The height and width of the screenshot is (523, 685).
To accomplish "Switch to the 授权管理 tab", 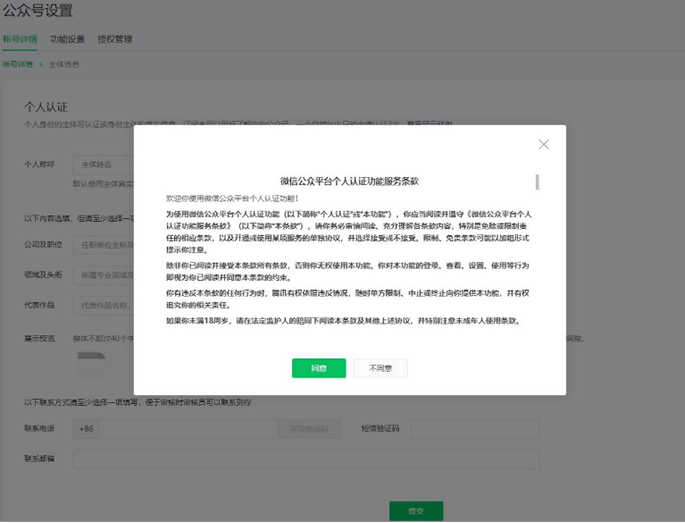I will click(x=115, y=39).
